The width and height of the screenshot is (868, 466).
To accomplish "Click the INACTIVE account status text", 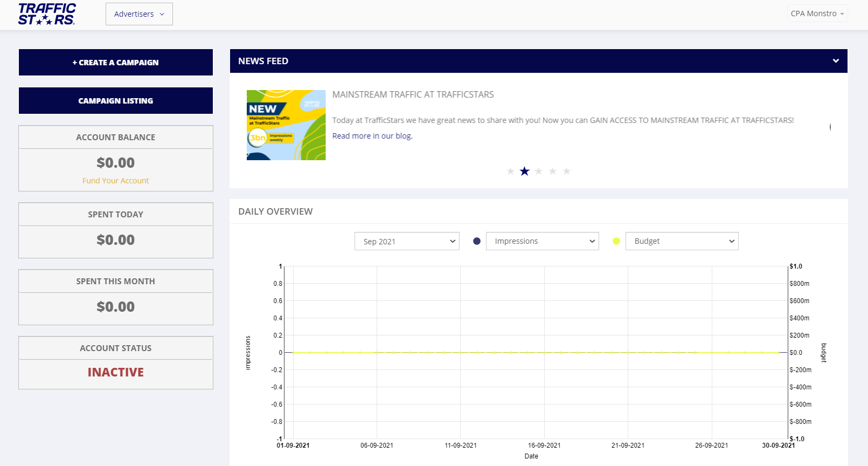I will [x=116, y=373].
